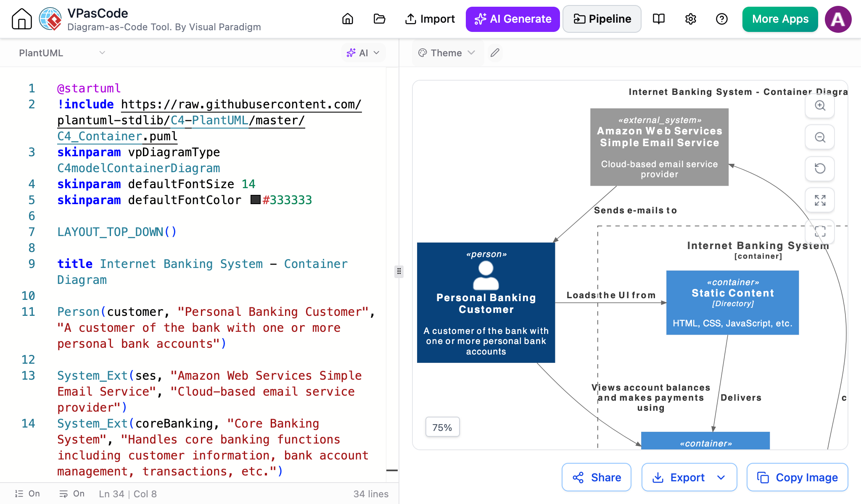Click the Personal Banking Customer node
861x504 pixels.
pos(486,302)
